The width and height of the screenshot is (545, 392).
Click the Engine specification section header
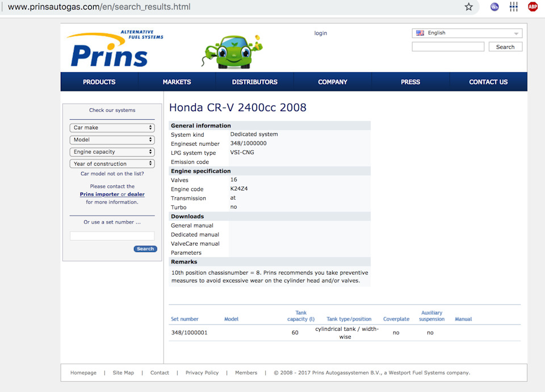pyautogui.click(x=270, y=171)
